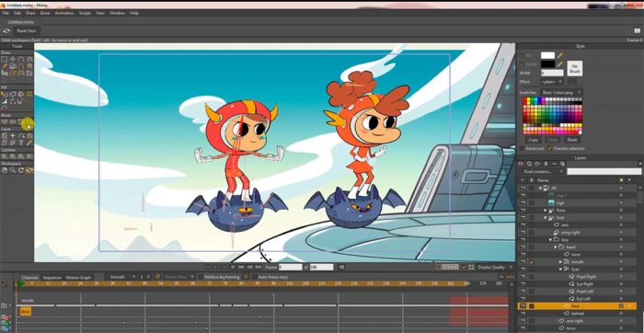The width and height of the screenshot is (644, 333).
Task: Toggle visibility of wing right layer
Action: 523,233
